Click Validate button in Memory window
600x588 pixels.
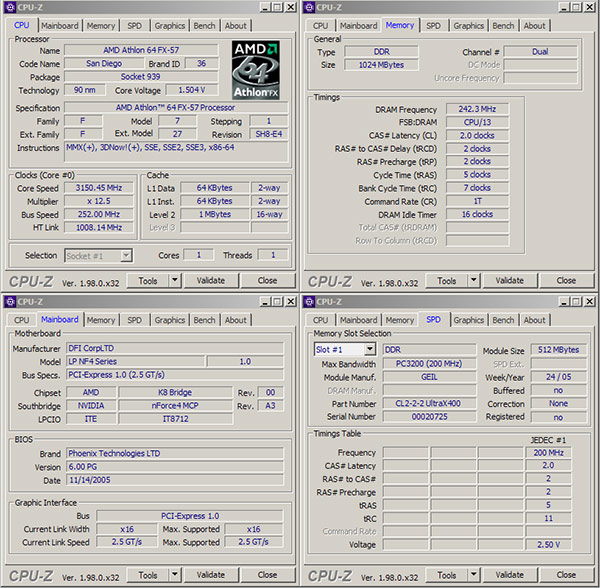pyautogui.click(x=510, y=280)
